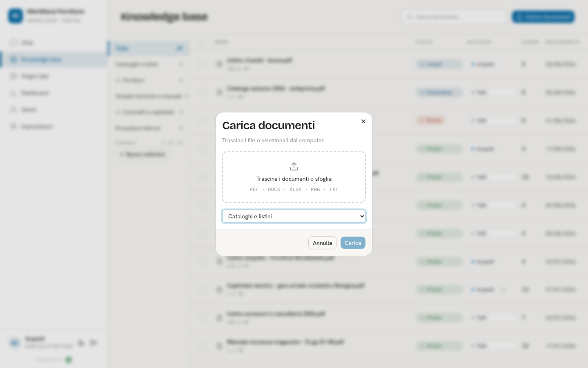Tick the checkbox of the last document row
This screenshot has height=368, width=588.
pyautogui.click(x=203, y=346)
